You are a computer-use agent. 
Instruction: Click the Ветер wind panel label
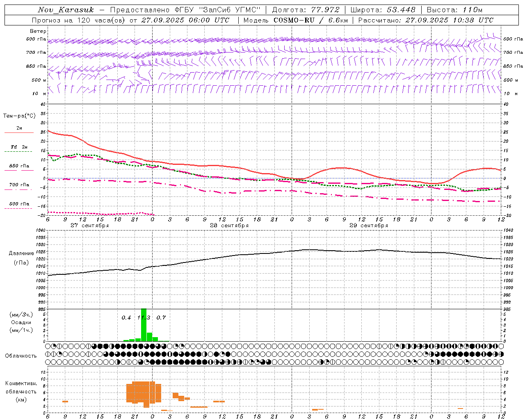[x=38, y=31]
